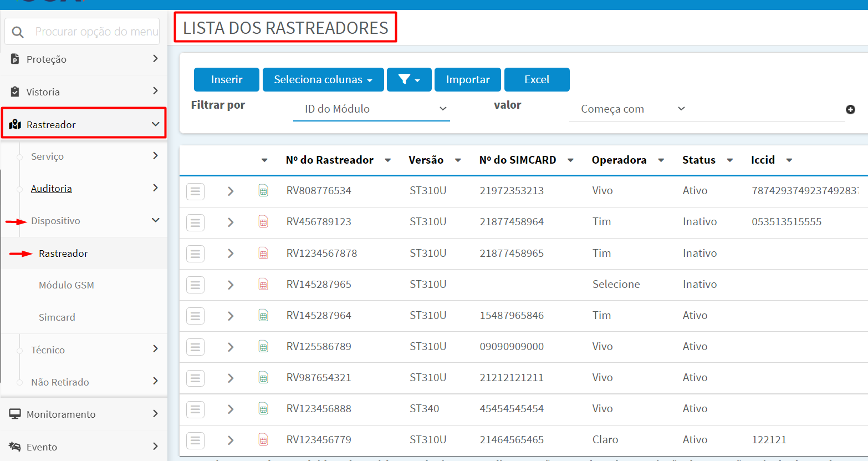This screenshot has width=868, height=461.
Task: Expand row details for RV125586789
Action: pos(231,347)
